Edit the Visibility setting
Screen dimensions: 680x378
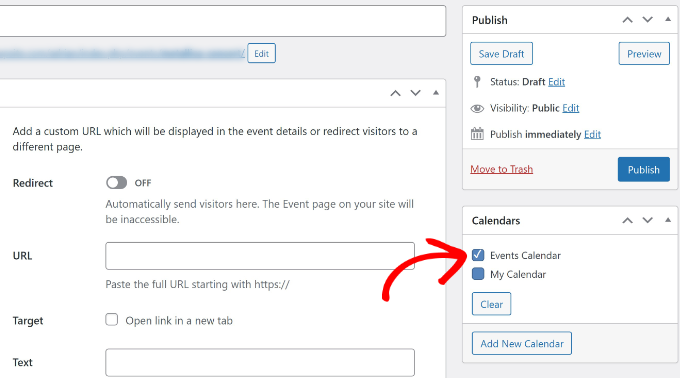[x=571, y=108]
